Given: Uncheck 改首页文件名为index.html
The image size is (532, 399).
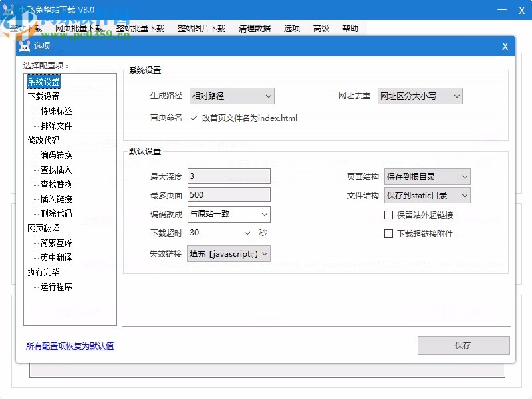Looking at the screenshot, I should (194, 118).
